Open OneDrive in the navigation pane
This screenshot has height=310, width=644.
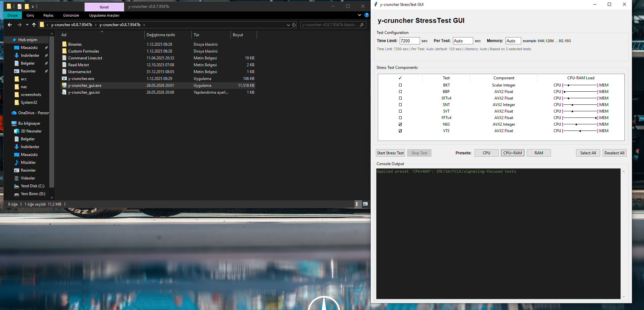[x=31, y=113]
